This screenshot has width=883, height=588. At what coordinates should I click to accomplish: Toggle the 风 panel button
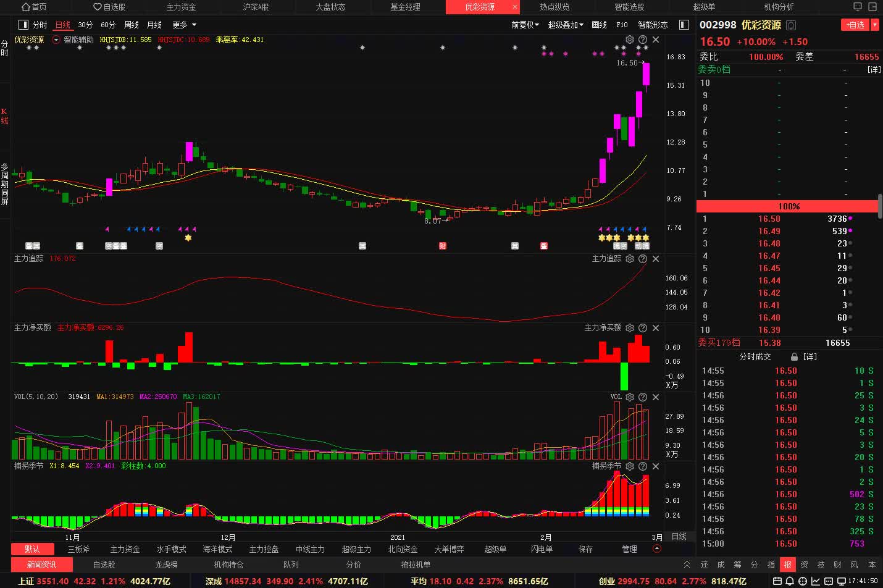[854, 565]
